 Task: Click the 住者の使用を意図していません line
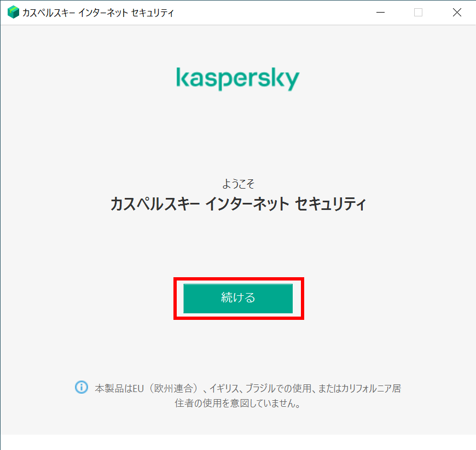point(237,404)
